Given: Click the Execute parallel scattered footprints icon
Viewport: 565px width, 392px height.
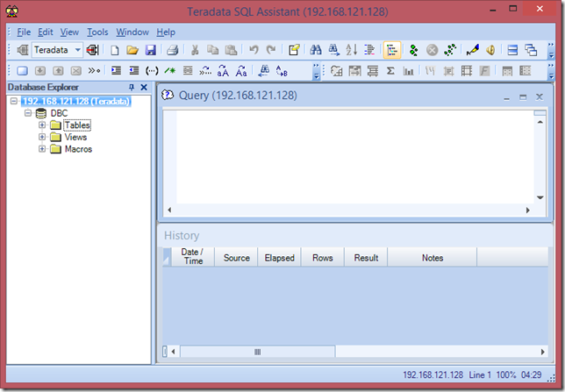Looking at the screenshot, I should click(450, 50).
